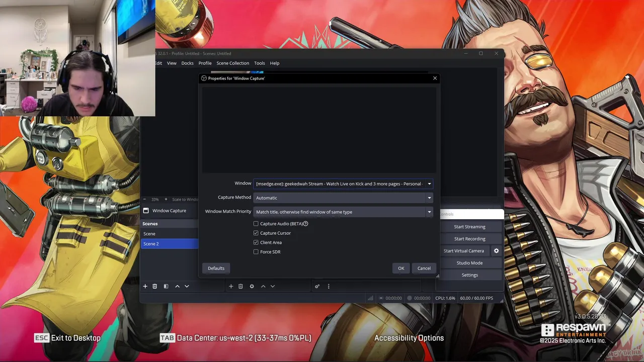
Task: Click stream time indicator icon in status bar
Action: pos(381,298)
